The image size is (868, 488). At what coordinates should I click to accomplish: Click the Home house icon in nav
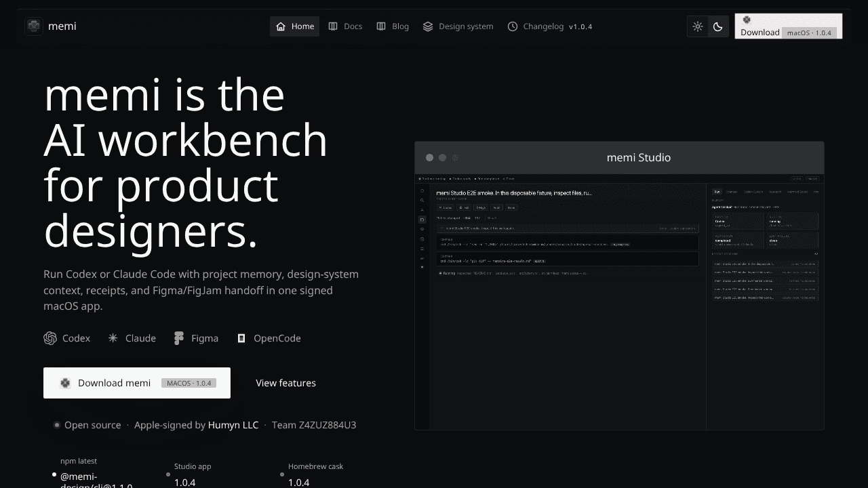click(281, 26)
